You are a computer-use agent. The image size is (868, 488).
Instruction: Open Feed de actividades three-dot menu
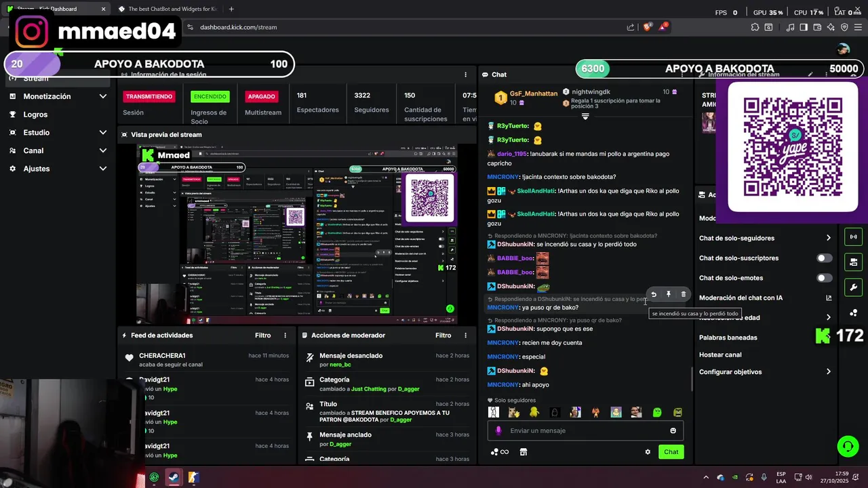(x=285, y=335)
